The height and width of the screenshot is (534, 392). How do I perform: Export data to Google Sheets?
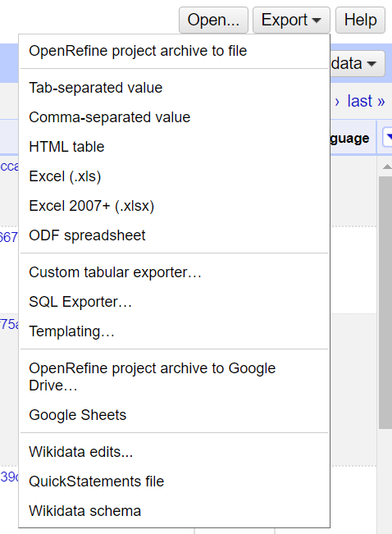(x=174, y=415)
